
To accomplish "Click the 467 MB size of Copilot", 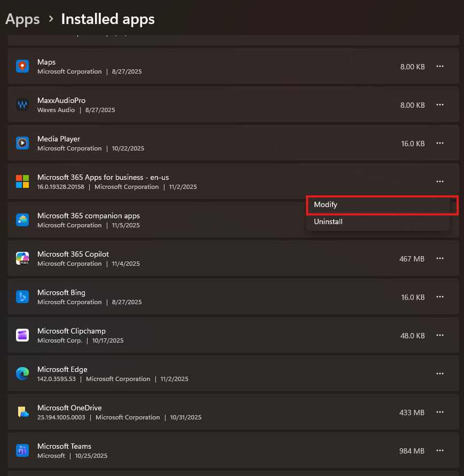I will (x=412, y=259).
